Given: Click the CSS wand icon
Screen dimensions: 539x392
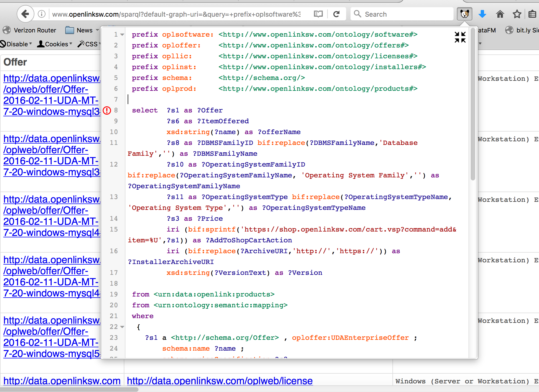Looking at the screenshot, I should point(81,44).
